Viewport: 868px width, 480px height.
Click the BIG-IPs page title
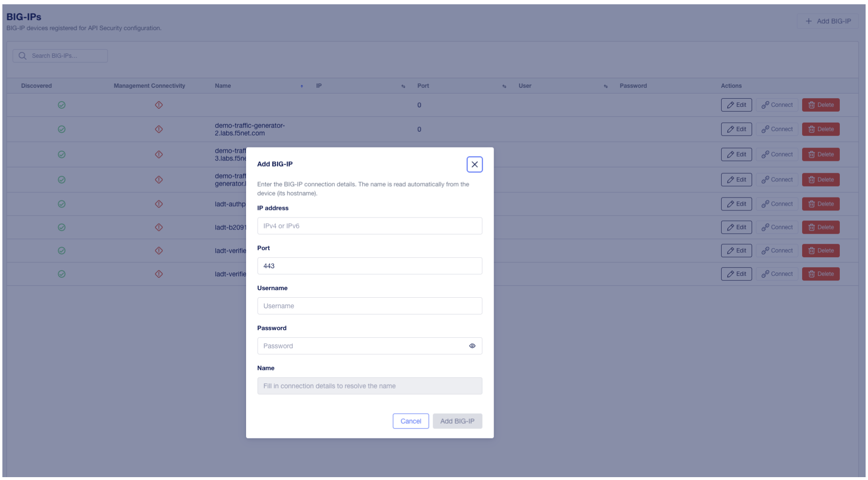click(x=24, y=17)
